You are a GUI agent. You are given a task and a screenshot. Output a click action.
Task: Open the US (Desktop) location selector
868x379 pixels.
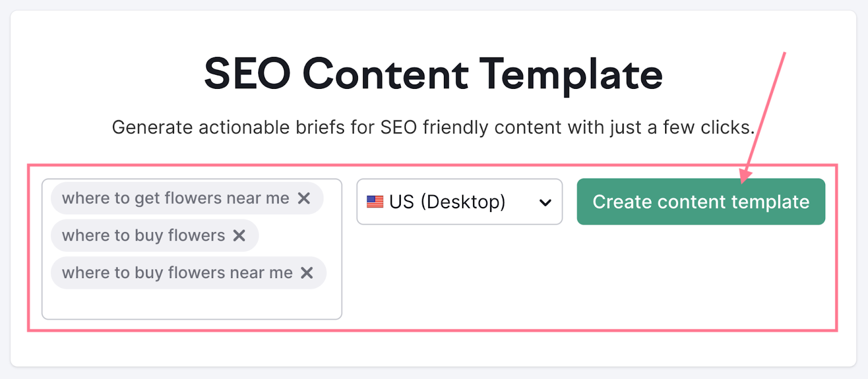coord(459,202)
